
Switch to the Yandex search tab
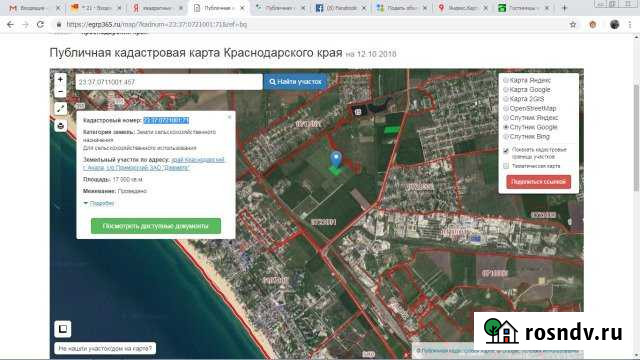point(157,8)
